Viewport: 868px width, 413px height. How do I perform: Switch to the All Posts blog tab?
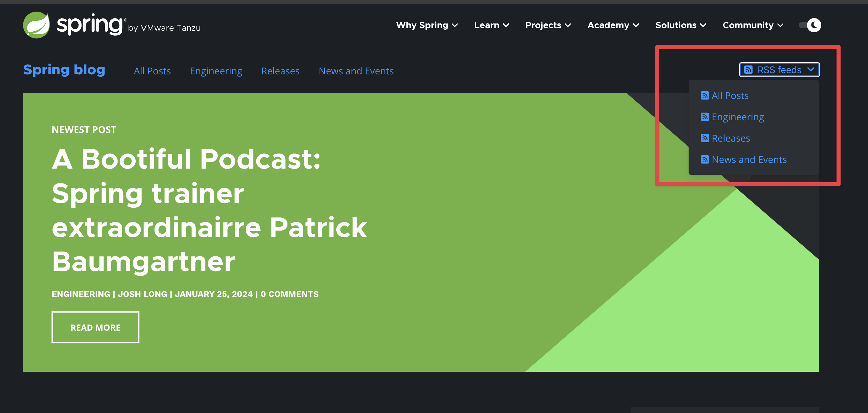coord(152,71)
